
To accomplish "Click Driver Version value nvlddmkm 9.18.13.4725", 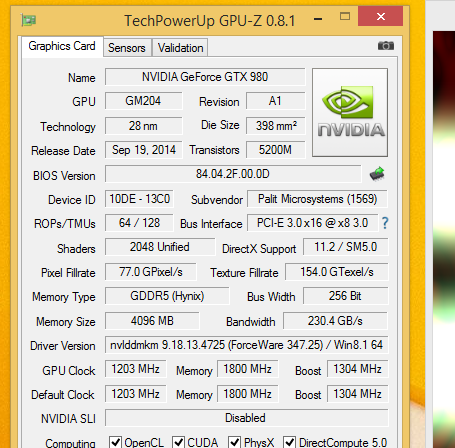I will point(247,345).
